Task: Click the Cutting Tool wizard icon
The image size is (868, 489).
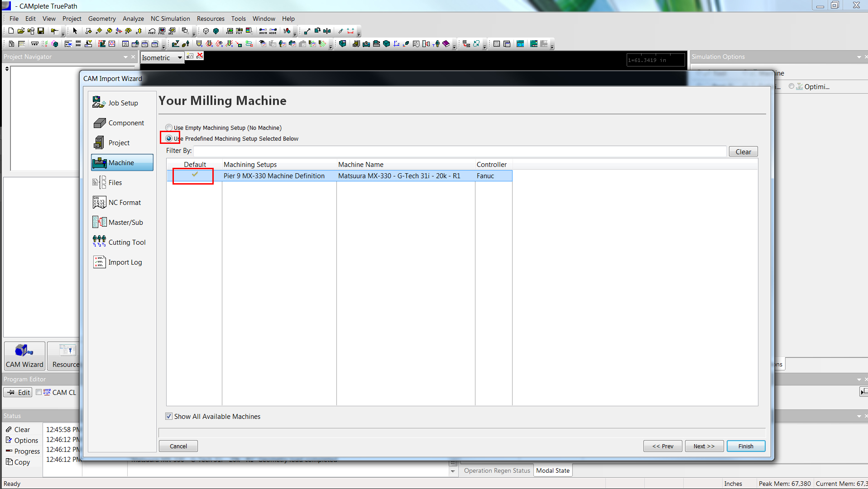Action: pyautogui.click(x=99, y=242)
